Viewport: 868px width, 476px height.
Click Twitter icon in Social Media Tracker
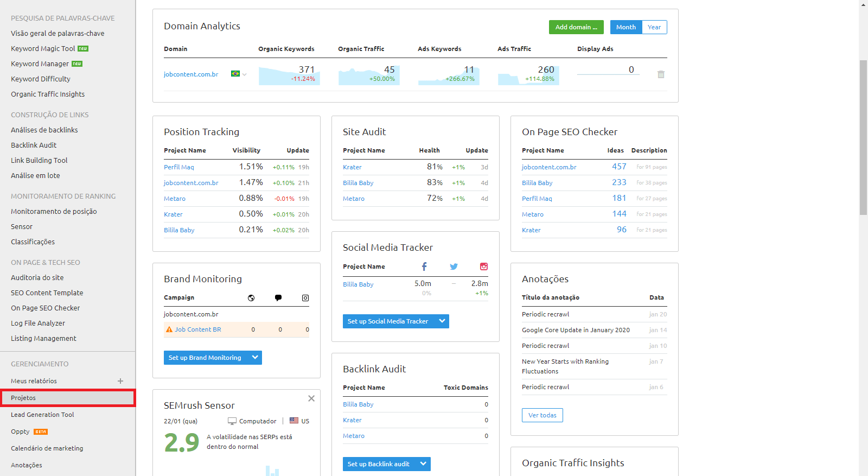point(454,266)
